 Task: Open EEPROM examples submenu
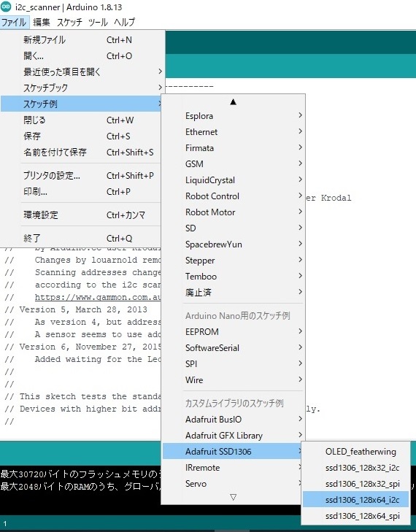pos(233,331)
